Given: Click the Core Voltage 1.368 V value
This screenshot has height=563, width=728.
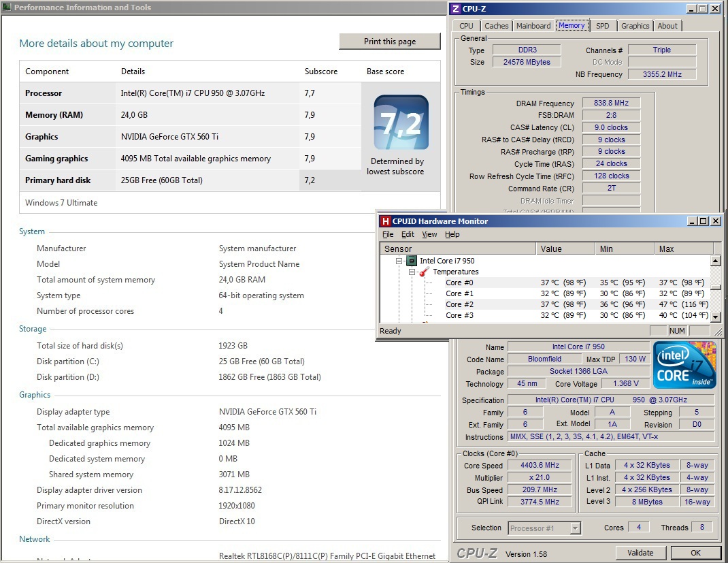Looking at the screenshot, I should pyautogui.click(x=625, y=383).
